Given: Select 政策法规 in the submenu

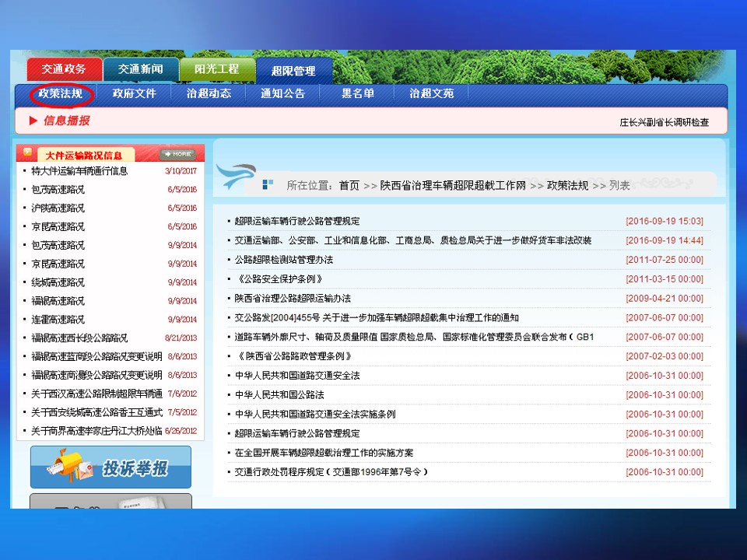Looking at the screenshot, I should [x=61, y=93].
